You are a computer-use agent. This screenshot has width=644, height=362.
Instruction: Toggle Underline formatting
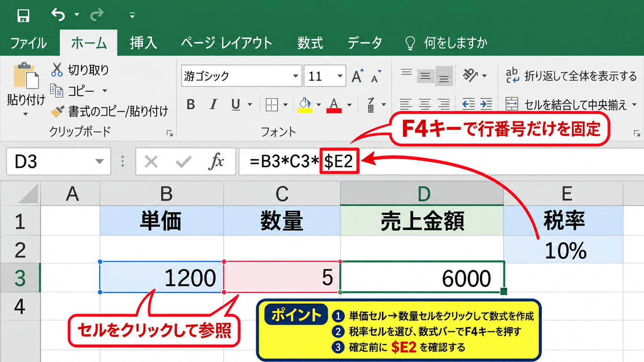point(236,104)
